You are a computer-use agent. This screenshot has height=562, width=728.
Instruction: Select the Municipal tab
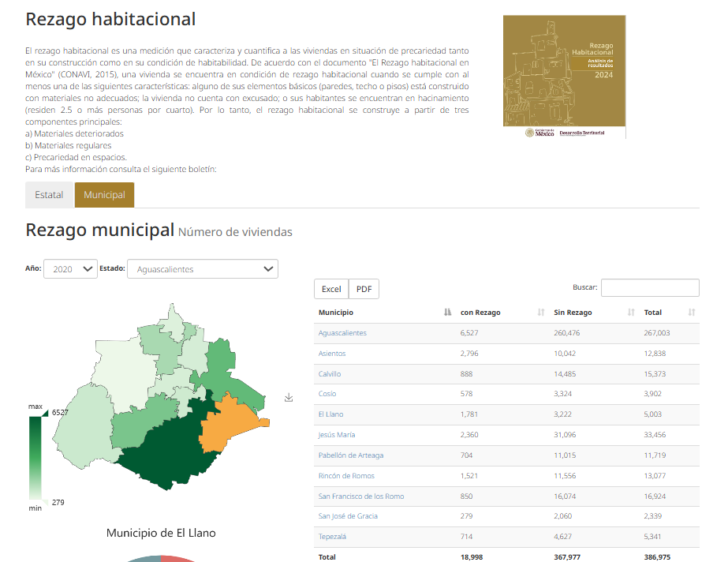click(x=104, y=195)
